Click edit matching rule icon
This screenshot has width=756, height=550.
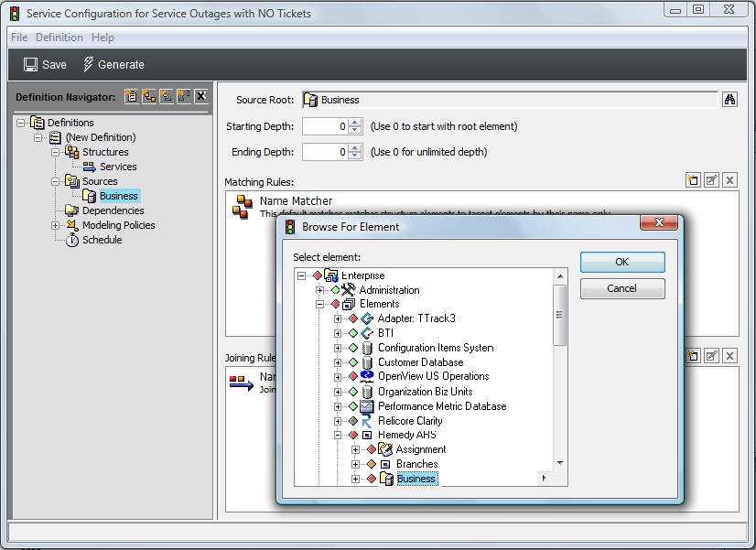tap(711, 180)
